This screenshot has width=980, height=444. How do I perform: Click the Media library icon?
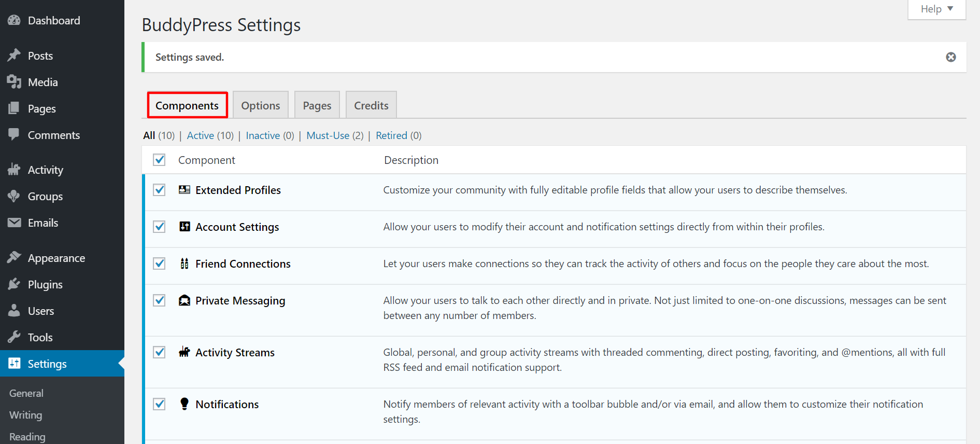[x=14, y=82]
